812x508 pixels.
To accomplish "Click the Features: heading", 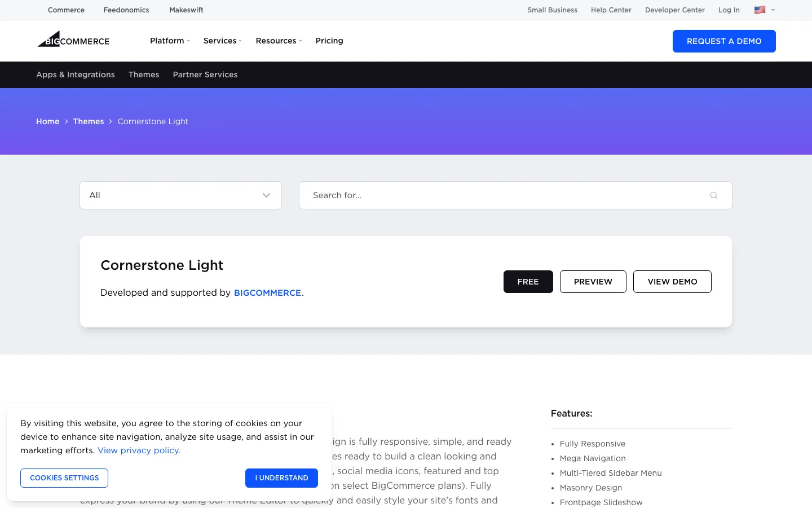I will (x=572, y=414).
